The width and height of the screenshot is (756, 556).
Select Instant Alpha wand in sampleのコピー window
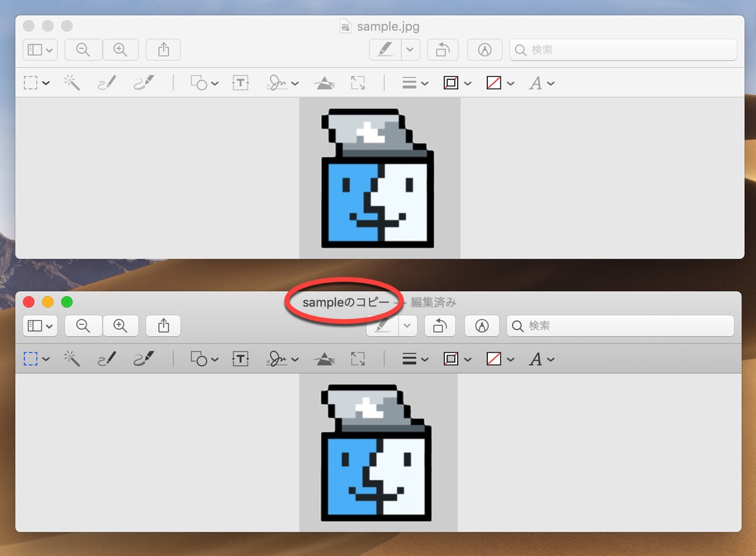coord(72,359)
